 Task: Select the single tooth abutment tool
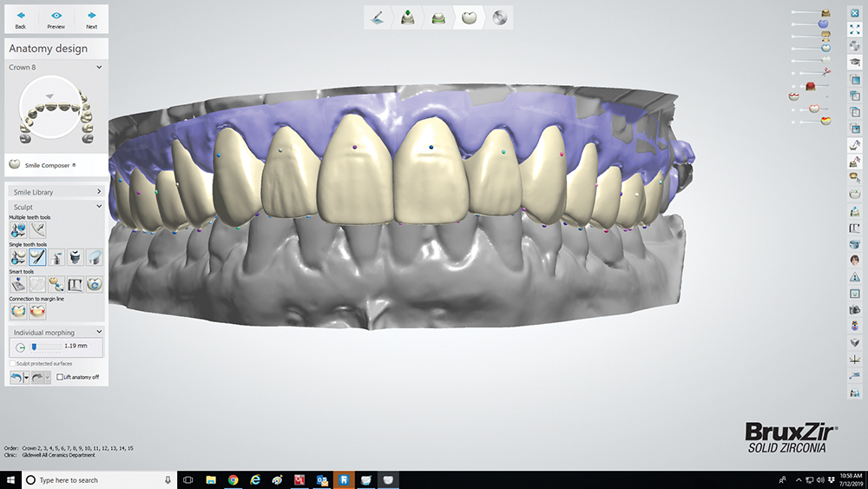(76, 257)
